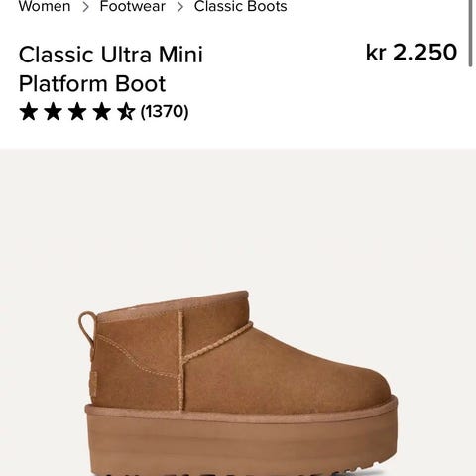Viewport: 476px width, 476px height.
Task: Click the half-filled fifth rating star
Action: pyautogui.click(x=126, y=111)
